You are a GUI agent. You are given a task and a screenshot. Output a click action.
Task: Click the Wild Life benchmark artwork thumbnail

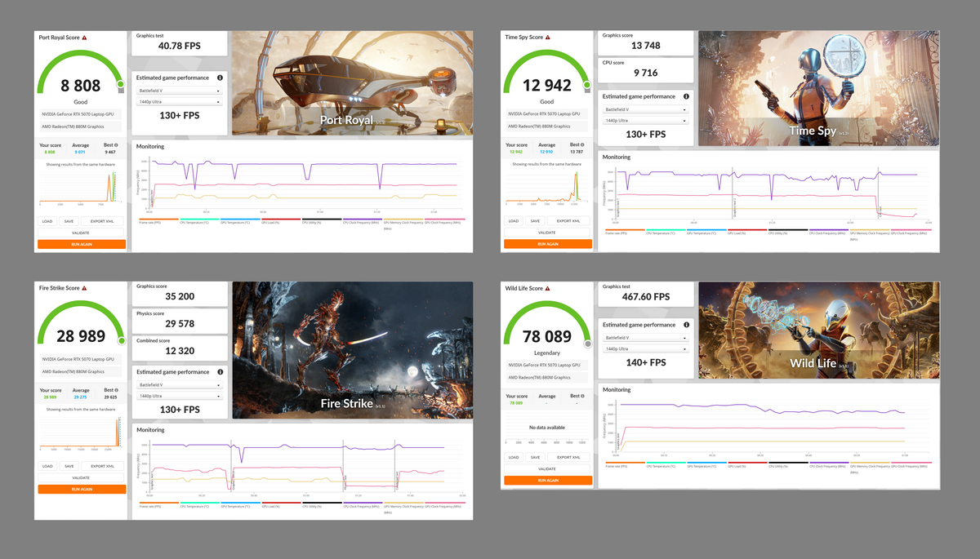click(x=819, y=331)
